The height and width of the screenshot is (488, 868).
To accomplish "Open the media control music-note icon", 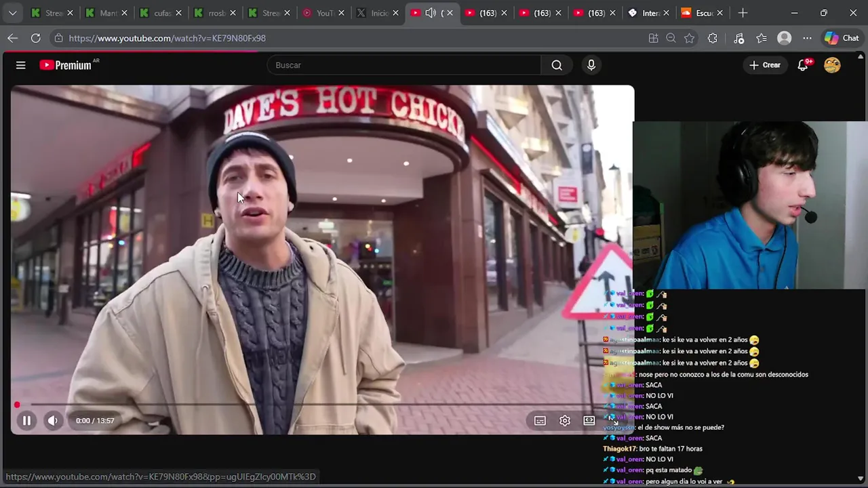I will tap(739, 38).
